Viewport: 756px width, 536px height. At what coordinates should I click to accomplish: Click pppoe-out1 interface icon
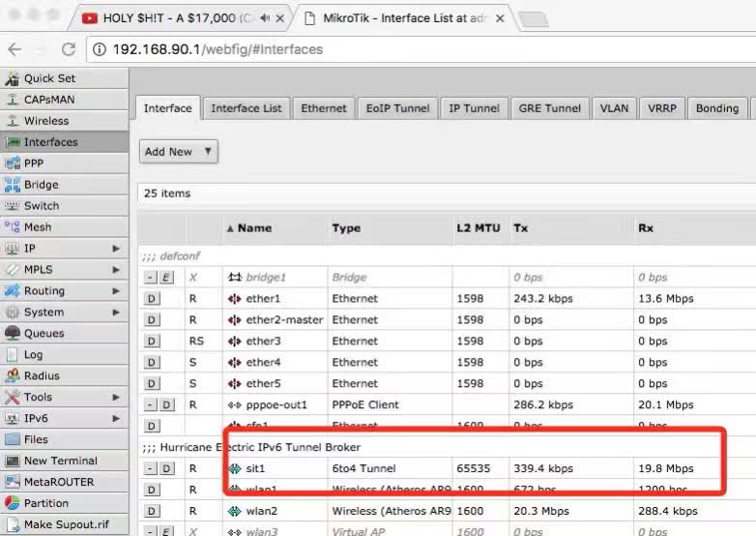tap(234, 404)
